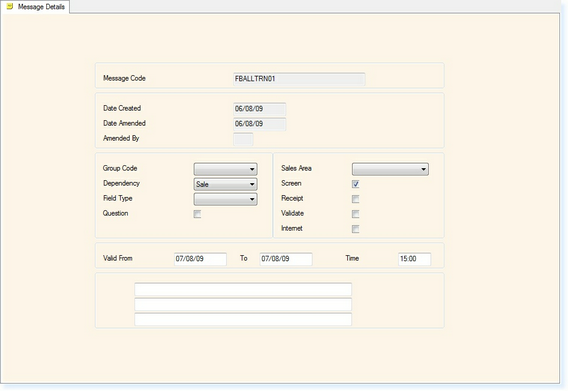The image size is (568, 391).
Task: Open the Field Type dropdown
Action: [x=226, y=199]
